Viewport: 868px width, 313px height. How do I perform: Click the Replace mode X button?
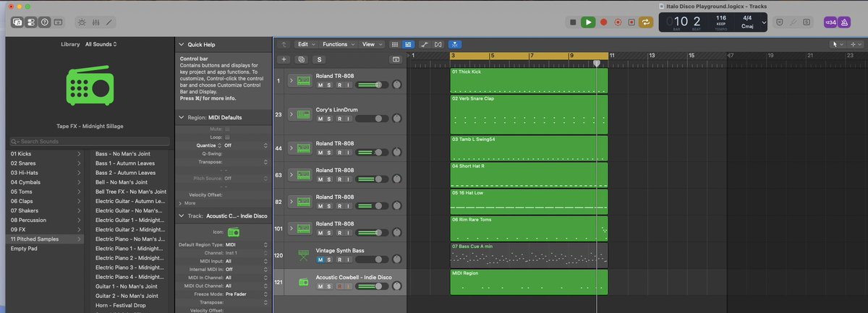[780, 22]
